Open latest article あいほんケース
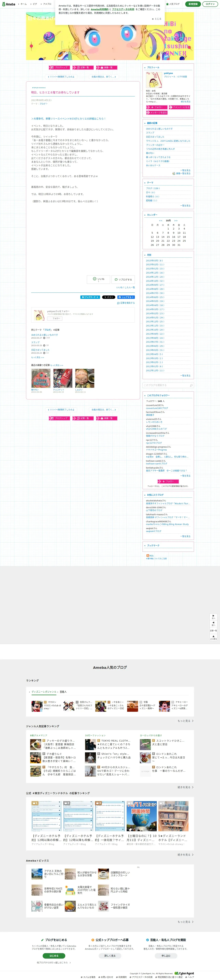The height and width of the screenshot is (980, 220). tap(153, 166)
